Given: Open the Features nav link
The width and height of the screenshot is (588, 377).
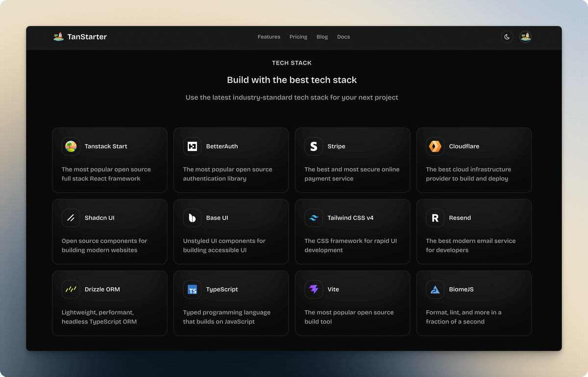Looking at the screenshot, I should click(x=269, y=37).
